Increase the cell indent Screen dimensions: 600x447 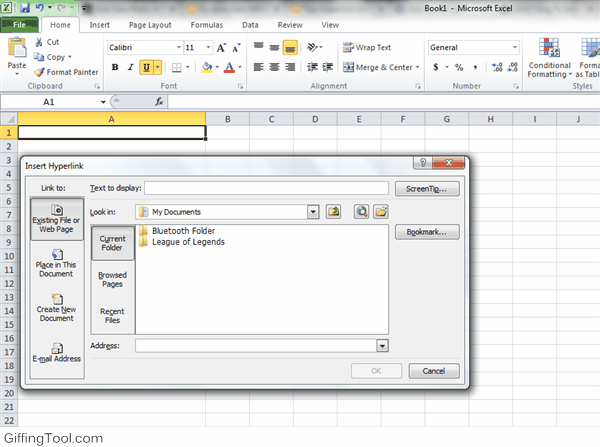point(328,67)
